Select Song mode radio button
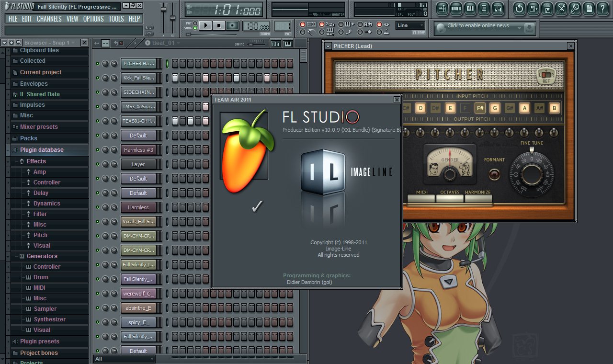The width and height of the screenshot is (613, 364). click(x=195, y=28)
